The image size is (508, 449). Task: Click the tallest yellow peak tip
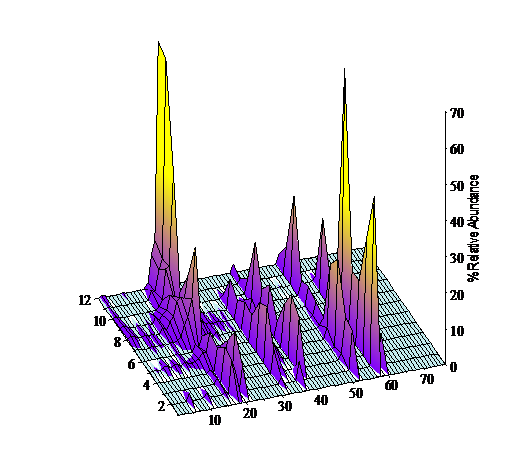coord(159,44)
